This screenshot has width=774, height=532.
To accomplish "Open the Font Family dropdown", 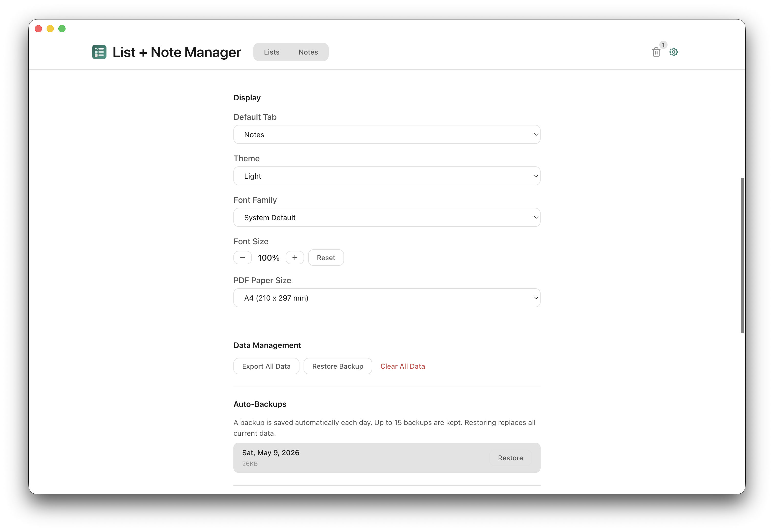I will tap(386, 218).
